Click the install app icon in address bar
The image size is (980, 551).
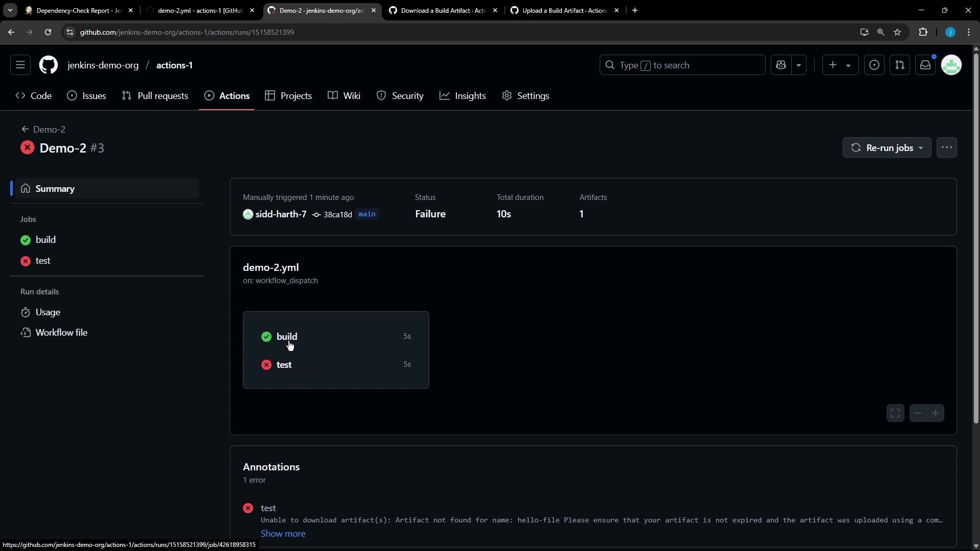pyautogui.click(x=864, y=32)
